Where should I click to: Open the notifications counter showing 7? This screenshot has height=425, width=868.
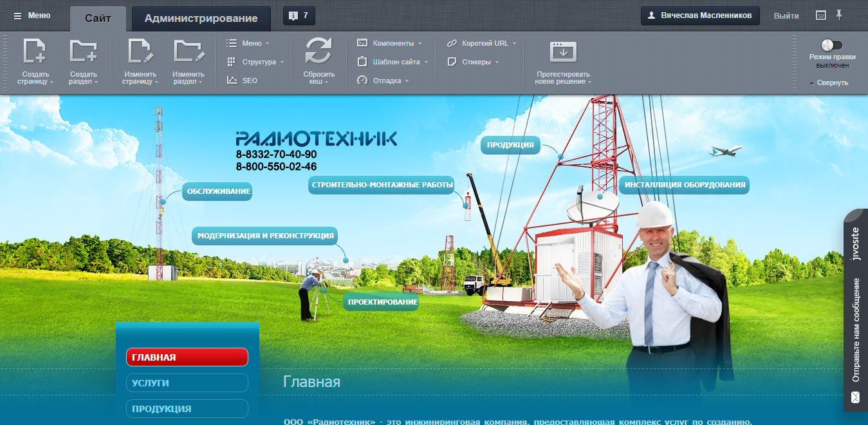(299, 15)
